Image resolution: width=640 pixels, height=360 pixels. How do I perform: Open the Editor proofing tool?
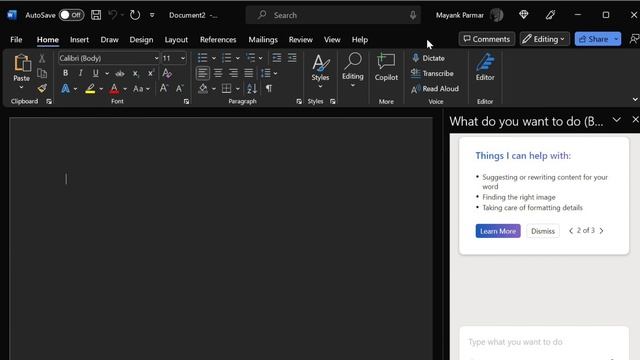[x=485, y=67]
